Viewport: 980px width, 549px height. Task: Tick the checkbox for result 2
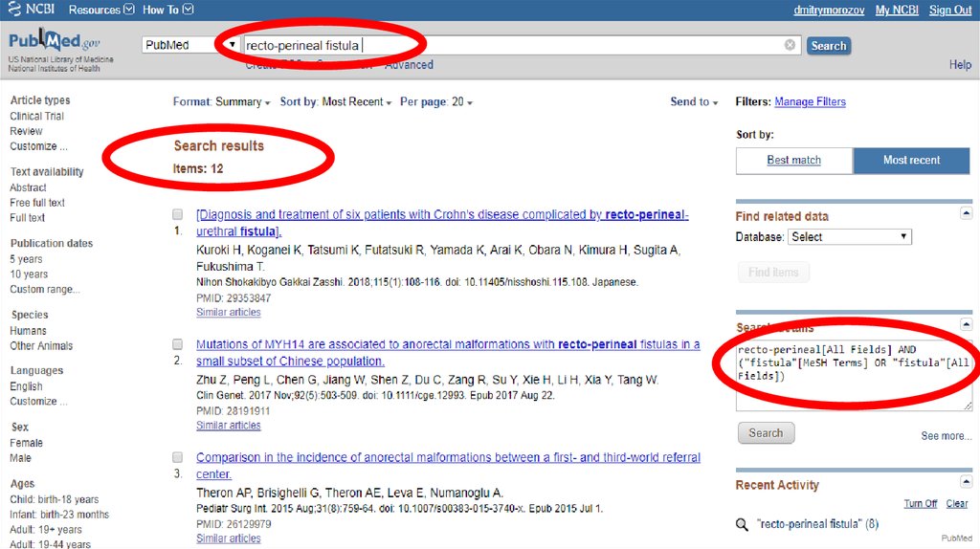[x=178, y=344]
